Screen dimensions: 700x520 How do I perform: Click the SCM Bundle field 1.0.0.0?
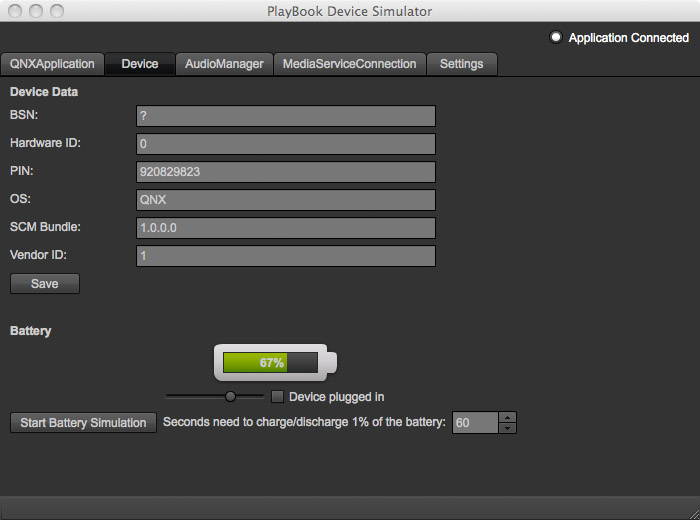coord(286,228)
